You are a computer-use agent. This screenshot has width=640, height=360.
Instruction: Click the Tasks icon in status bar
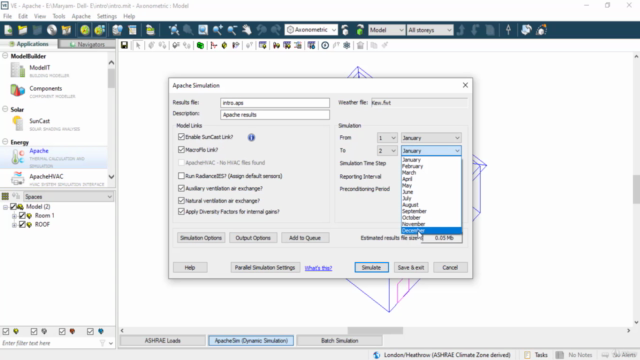[527, 355]
